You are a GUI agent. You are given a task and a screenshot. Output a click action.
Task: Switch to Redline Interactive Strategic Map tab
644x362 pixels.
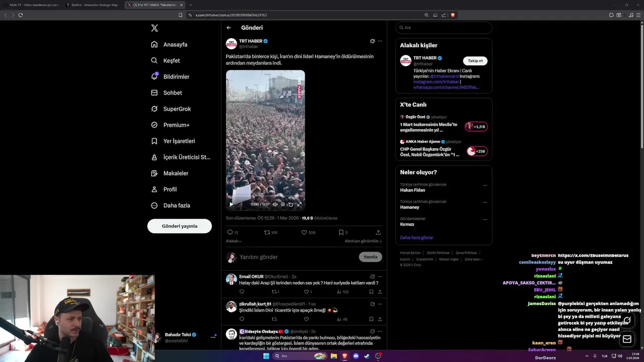92,5
